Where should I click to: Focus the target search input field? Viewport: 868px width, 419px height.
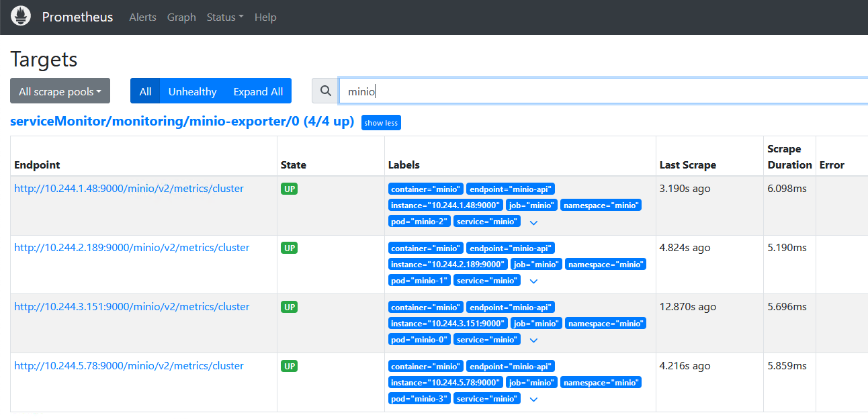click(x=603, y=91)
